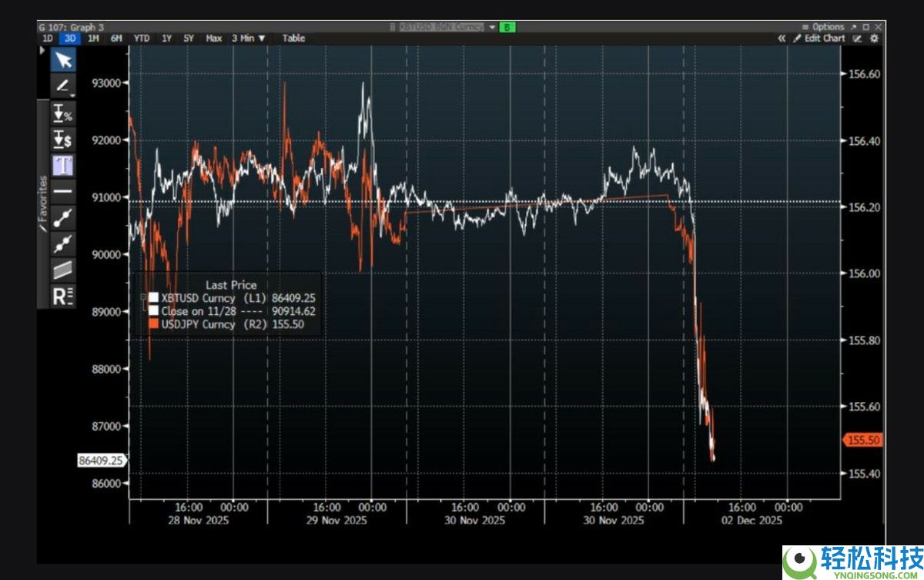The image size is (924, 580).
Task: Select the arrow pointer tool
Action: [x=62, y=60]
